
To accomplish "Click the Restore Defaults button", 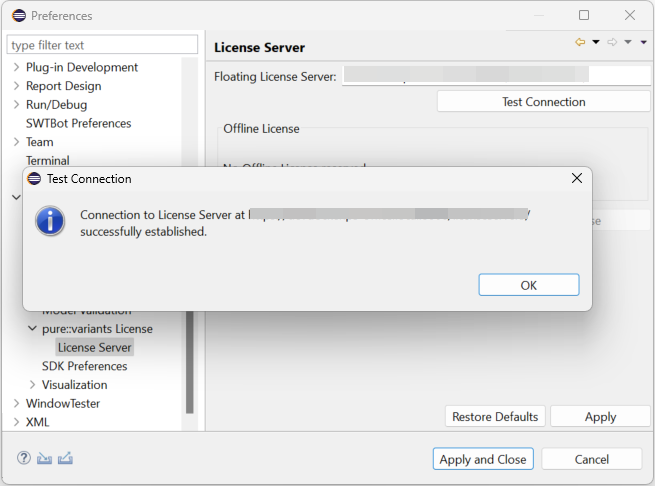I will [x=495, y=417].
